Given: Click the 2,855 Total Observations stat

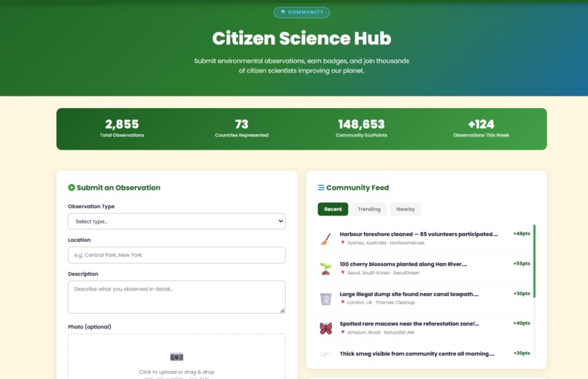Looking at the screenshot, I should point(122,129).
